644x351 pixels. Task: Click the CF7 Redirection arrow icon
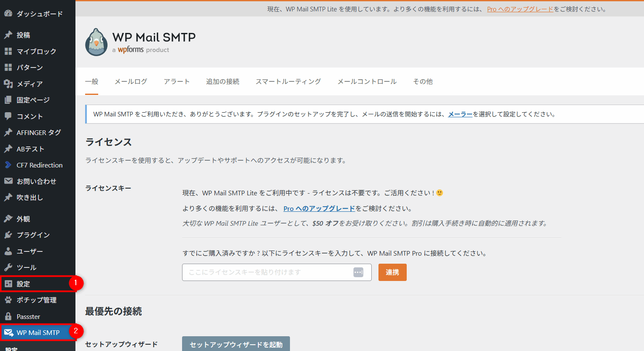click(8, 165)
